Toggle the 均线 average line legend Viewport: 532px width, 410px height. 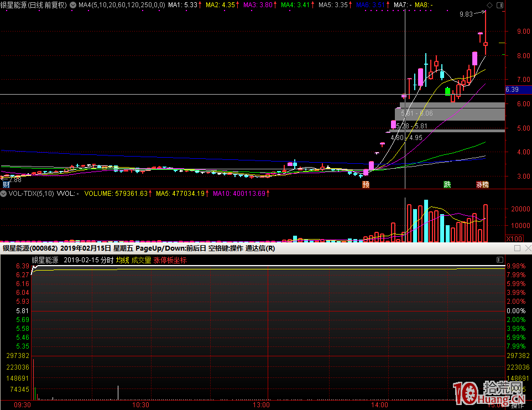point(122,260)
